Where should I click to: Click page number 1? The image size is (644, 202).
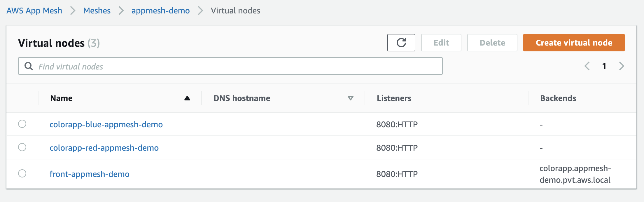(604, 66)
